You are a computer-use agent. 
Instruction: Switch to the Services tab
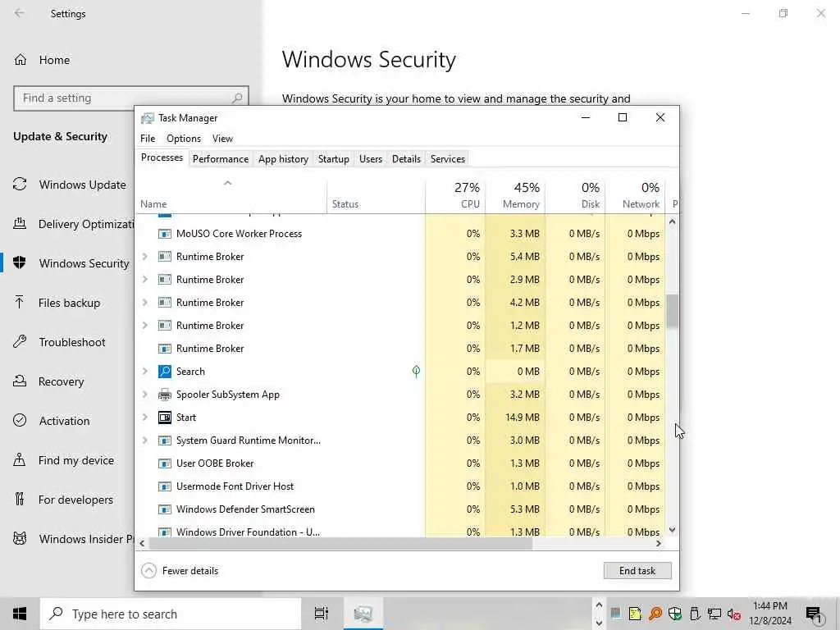click(x=448, y=159)
